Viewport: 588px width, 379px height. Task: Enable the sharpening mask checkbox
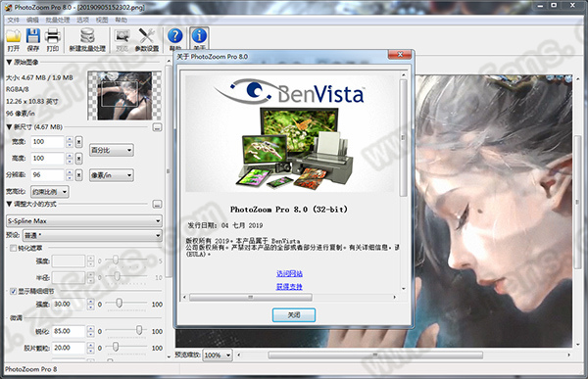[x=13, y=248]
